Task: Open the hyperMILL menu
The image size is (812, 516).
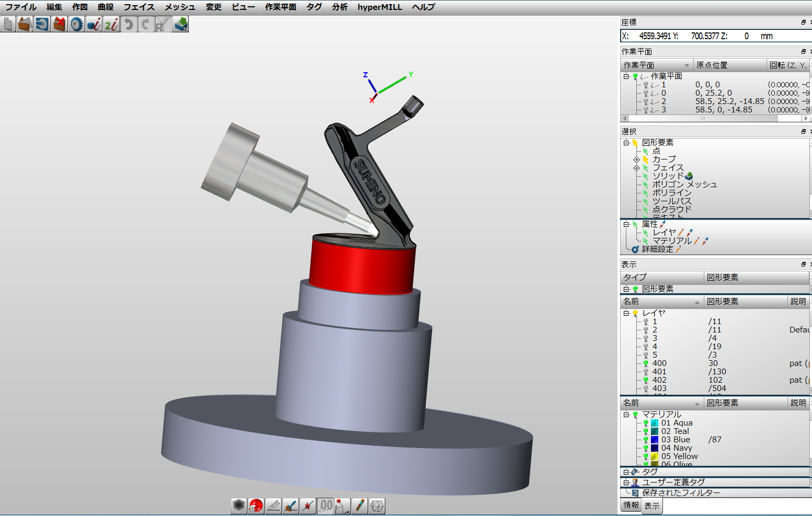Action: tap(380, 7)
